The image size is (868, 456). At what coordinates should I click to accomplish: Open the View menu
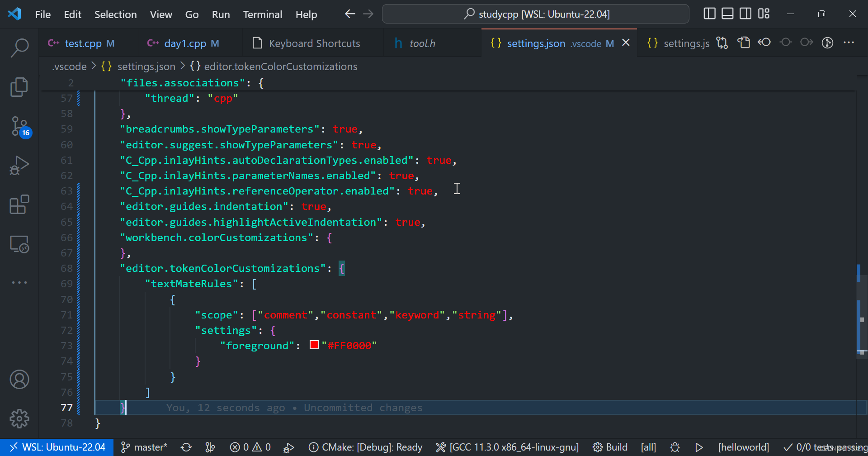[x=161, y=14]
